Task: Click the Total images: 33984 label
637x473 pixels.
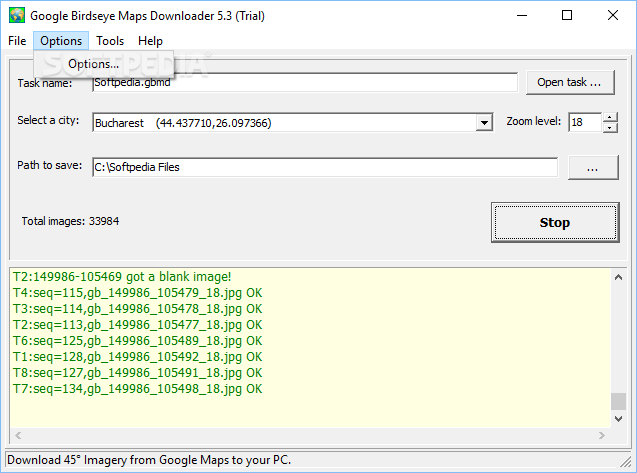Action: 70,221
